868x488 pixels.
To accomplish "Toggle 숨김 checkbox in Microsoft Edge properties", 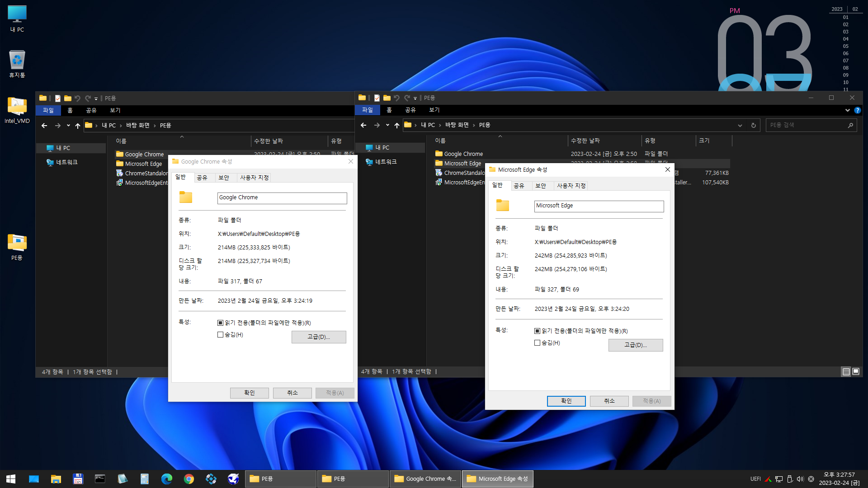I will (x=538, y=343).
